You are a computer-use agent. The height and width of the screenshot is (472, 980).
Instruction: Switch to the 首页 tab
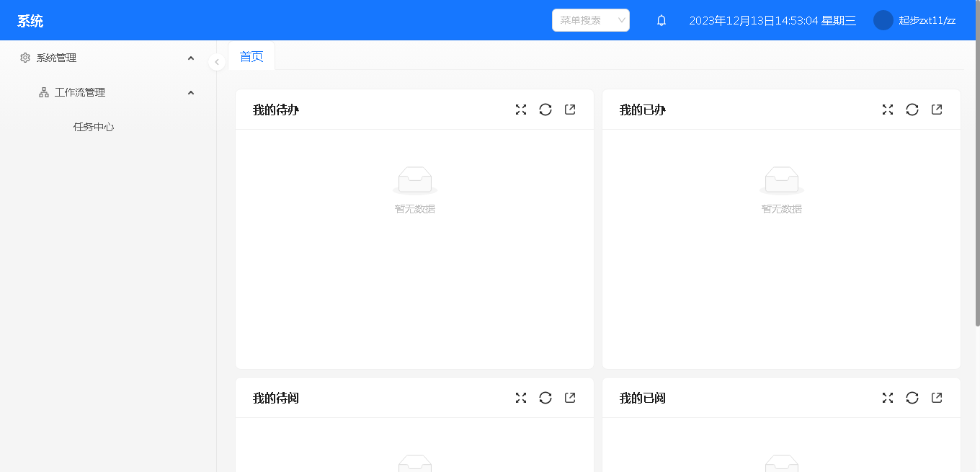(x=251, y=56)
